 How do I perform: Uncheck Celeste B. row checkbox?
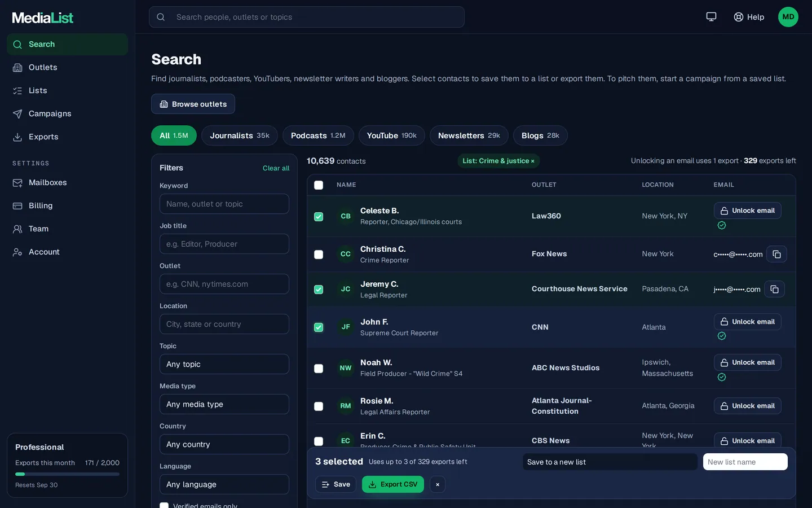tap(319, 217)
